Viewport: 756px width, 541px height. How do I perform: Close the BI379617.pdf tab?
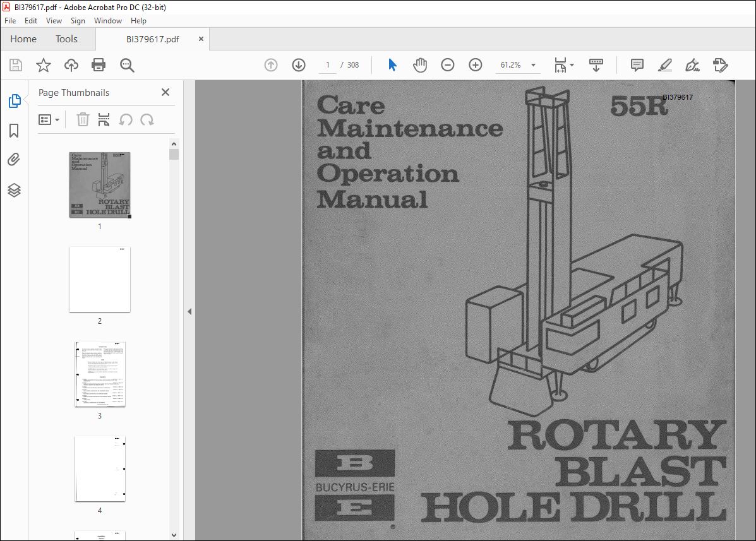[x=201, y=39]
